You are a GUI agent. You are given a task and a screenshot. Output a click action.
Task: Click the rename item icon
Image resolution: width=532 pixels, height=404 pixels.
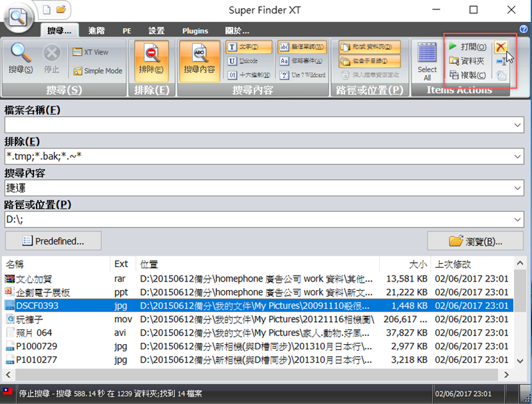pyautogui.click(x=501, y=61)
